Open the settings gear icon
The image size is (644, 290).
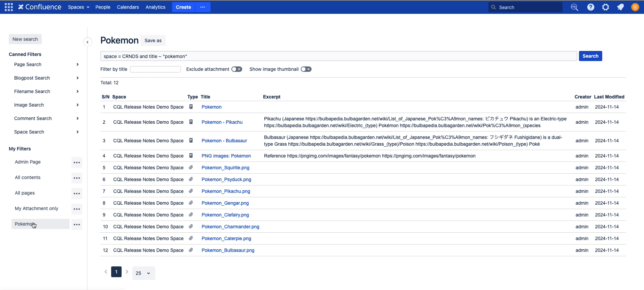point(605,7)
